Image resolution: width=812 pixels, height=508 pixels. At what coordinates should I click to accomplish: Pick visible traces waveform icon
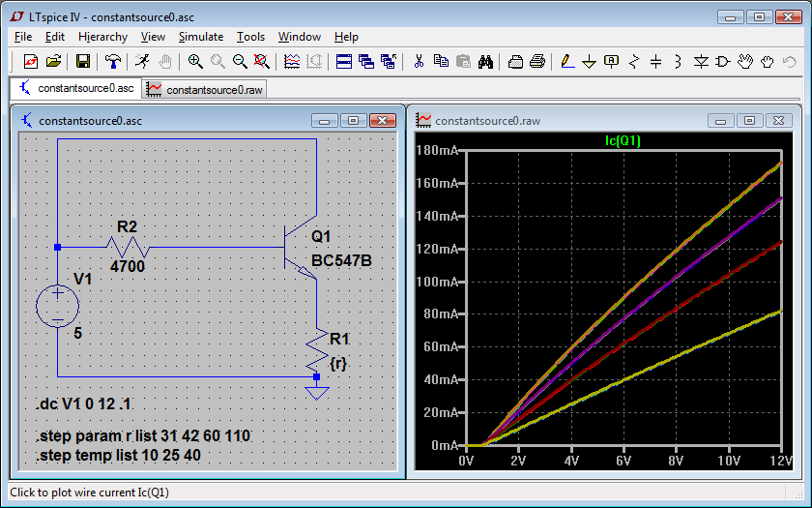(x=292, y=62)
